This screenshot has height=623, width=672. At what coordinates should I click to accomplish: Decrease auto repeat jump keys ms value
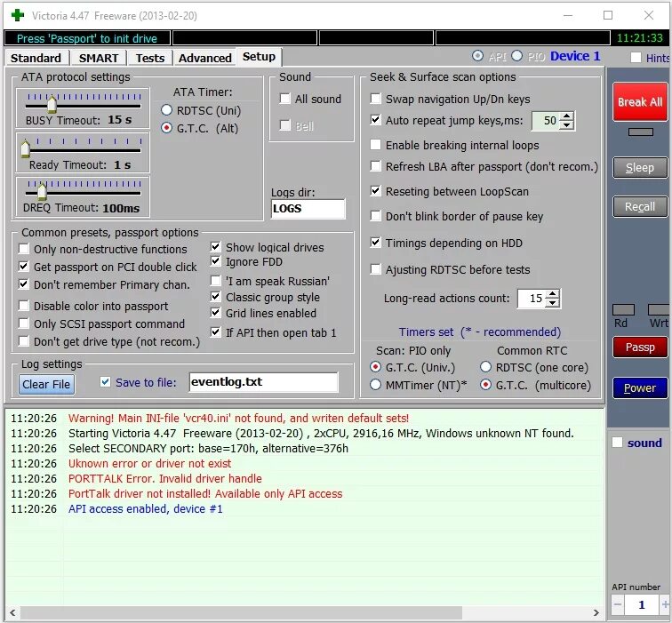tap(567, 125)
